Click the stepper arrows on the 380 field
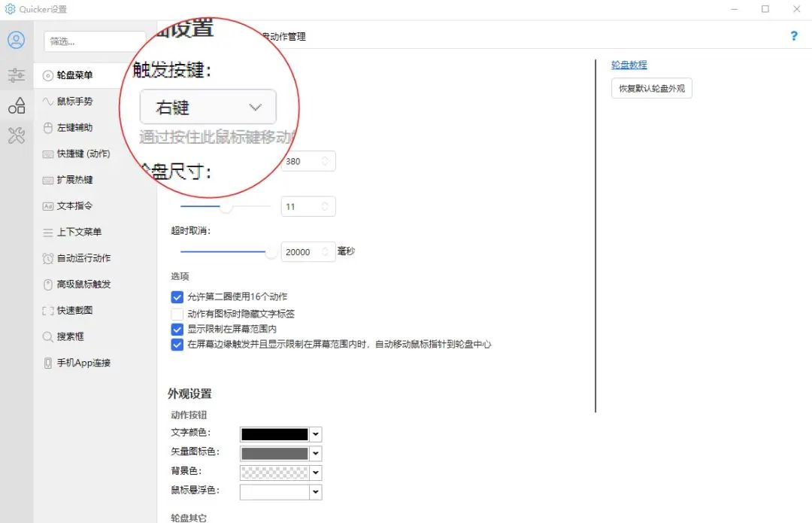This screenshot has width=812, height=523. (326, 161)
